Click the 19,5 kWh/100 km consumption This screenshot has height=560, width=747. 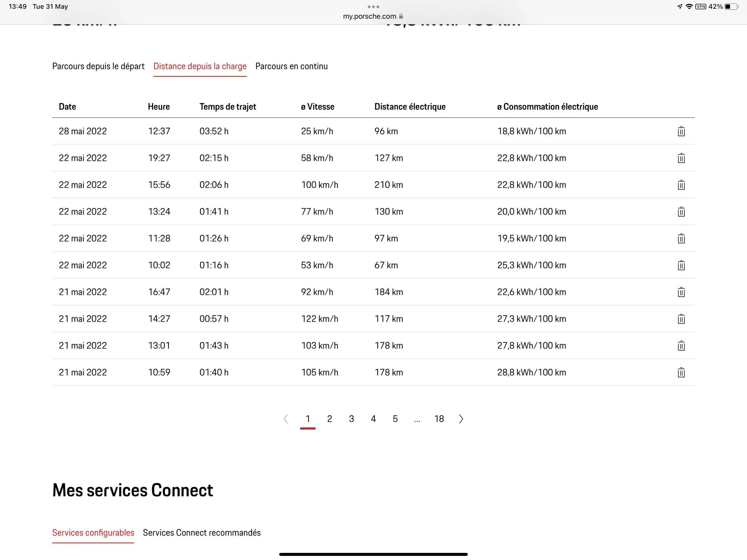(x=532, y=238)
